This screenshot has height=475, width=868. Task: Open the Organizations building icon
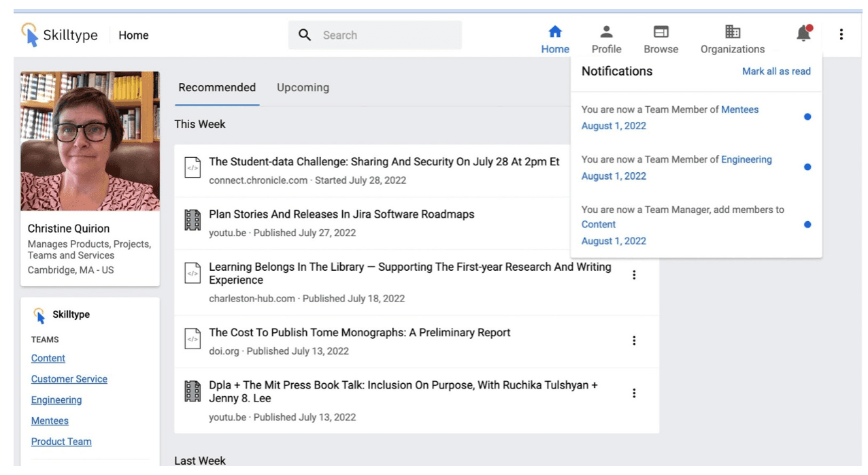(x=733, y=32)
